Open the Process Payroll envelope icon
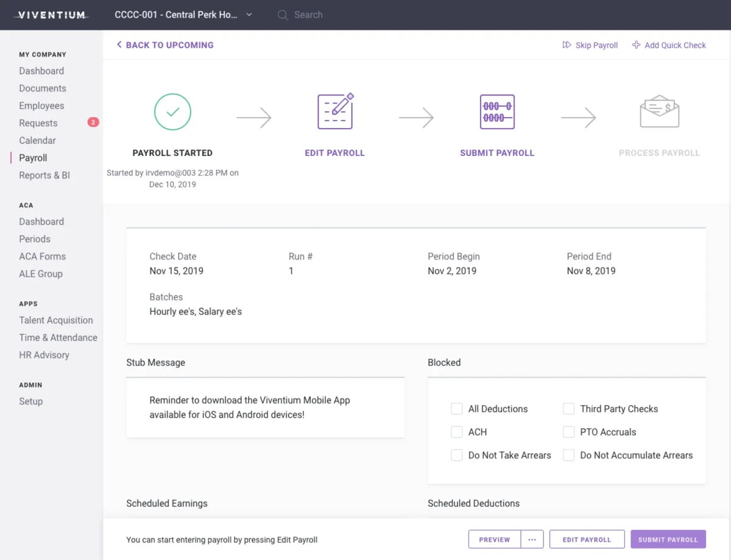 [659, 112]
